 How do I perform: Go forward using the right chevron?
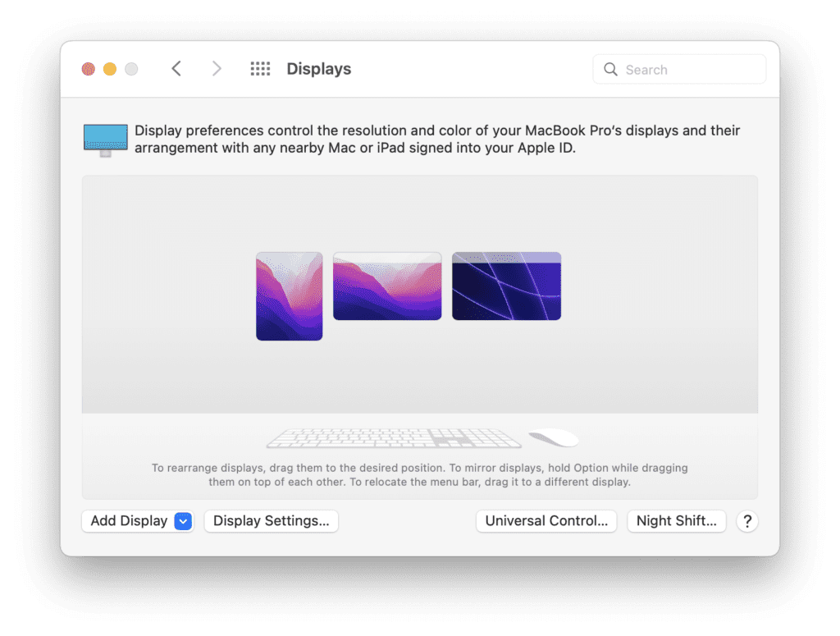point(217,69)
